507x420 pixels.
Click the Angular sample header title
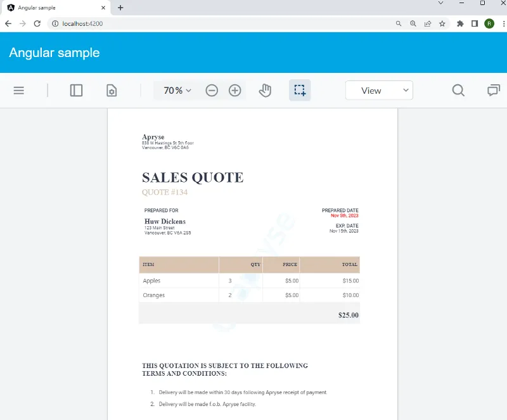click(x=55, y=53)
